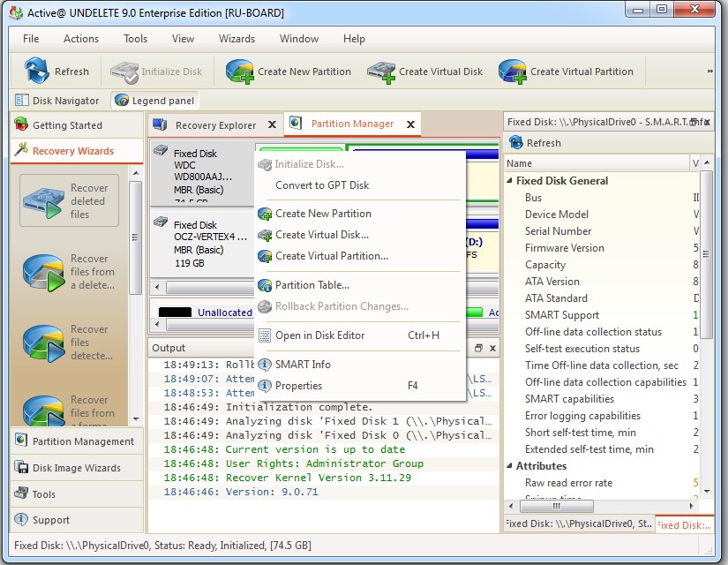Switch to PhysicalDrive0 bottom tab
Screen dimensions: 728x565
click(579, 524)
